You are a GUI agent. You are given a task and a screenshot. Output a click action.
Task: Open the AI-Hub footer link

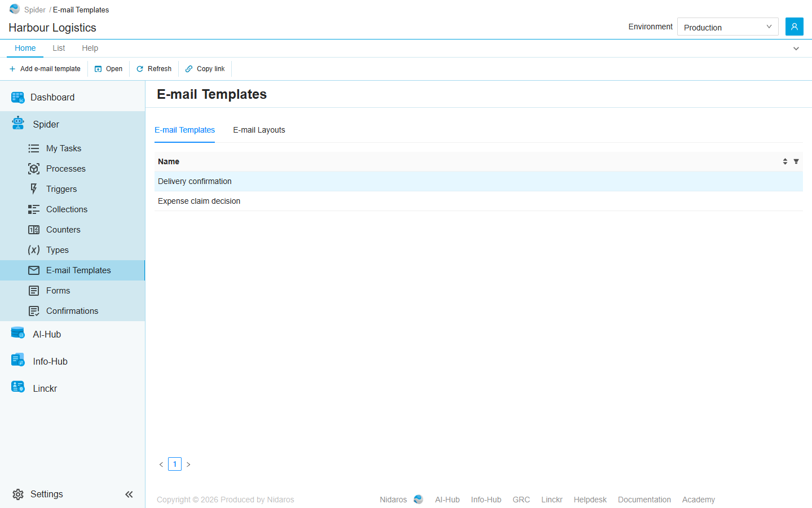(447, 500)
